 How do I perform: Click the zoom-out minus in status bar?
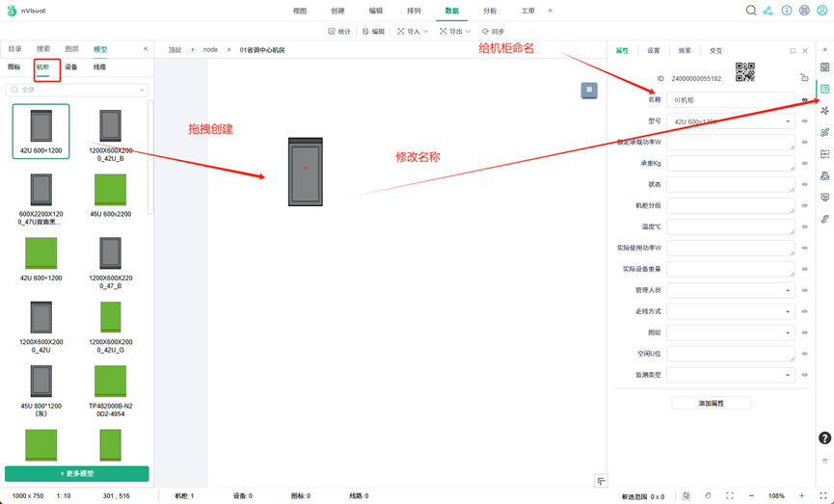click(x=751, y=495)
